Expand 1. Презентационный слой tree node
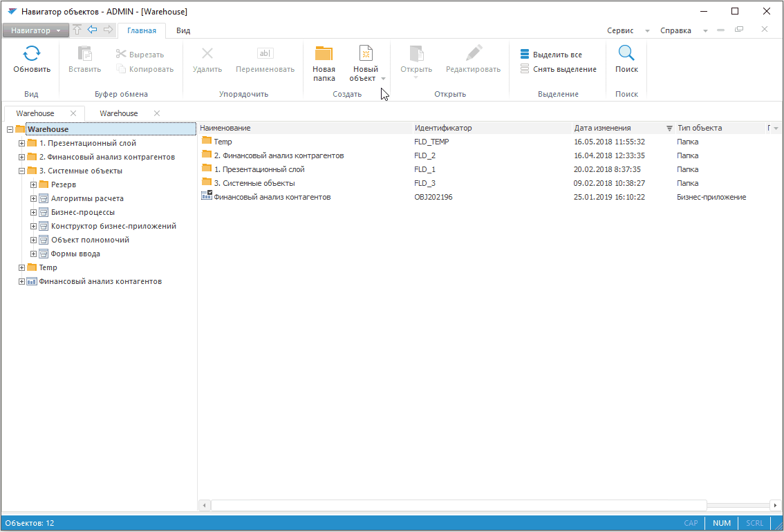 coord(21,144)
